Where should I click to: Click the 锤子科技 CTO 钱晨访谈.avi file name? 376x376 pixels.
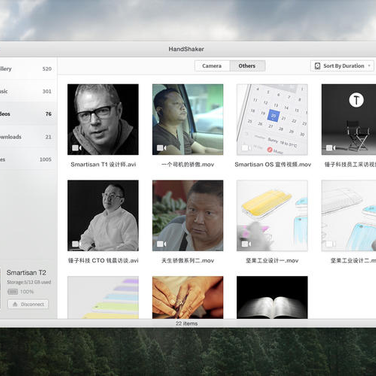point(103,261)
